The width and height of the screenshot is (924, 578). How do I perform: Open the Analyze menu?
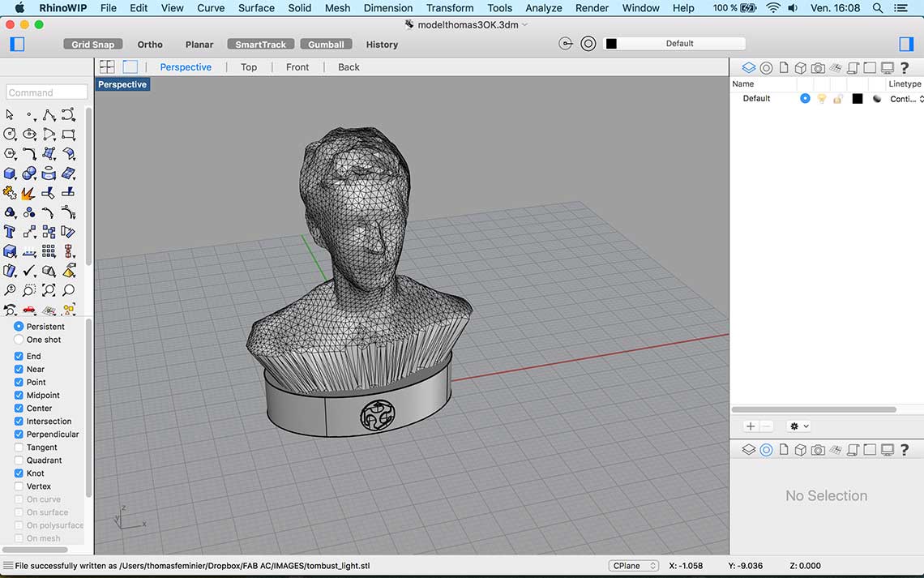point(543,8)
